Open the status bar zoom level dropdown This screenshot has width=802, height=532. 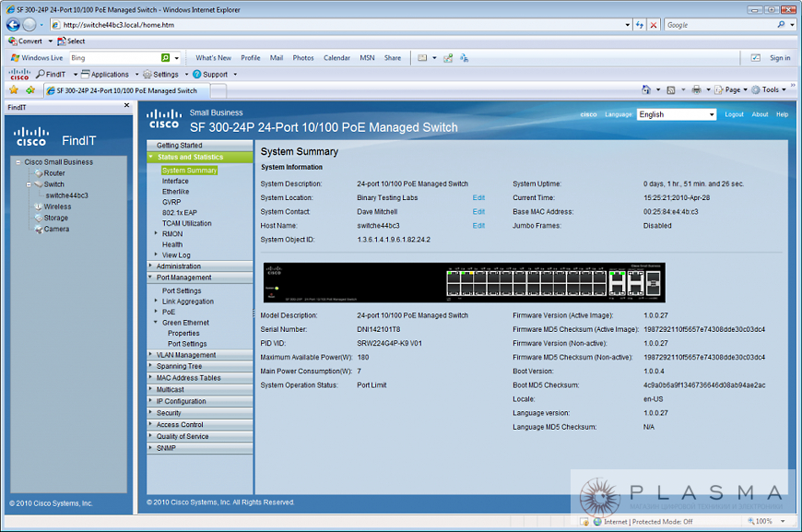(783, 521)
